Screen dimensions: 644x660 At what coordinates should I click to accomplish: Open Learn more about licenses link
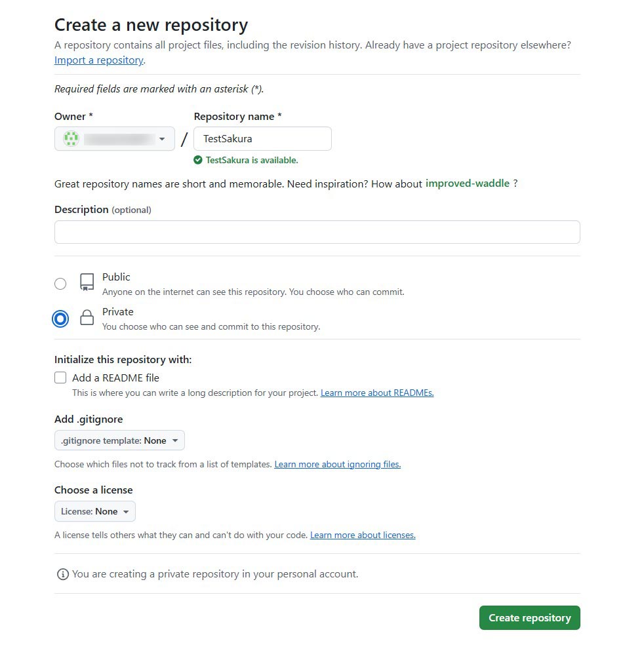[x=363, y=535]
